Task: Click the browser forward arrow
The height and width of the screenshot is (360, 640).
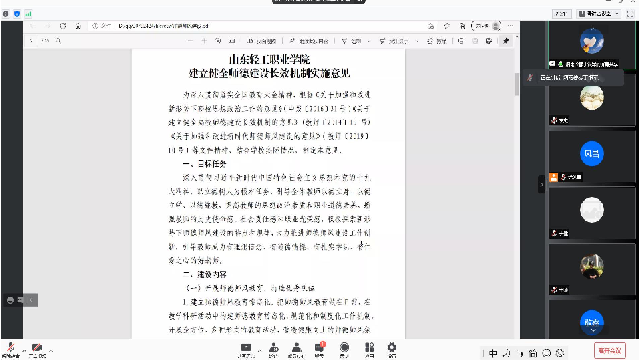Action: coord(47,26)
